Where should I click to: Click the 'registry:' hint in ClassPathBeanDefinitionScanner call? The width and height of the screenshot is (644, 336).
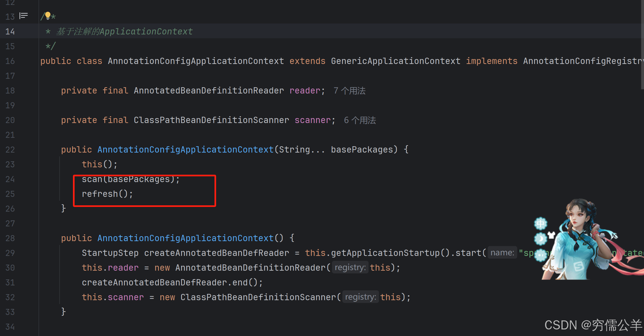coord(360,297)
